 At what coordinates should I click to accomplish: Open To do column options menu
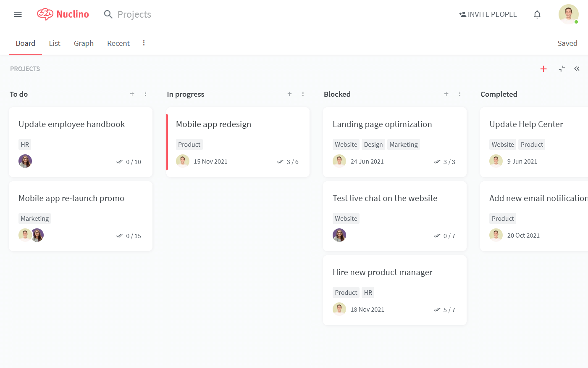(x=146, y=94)
